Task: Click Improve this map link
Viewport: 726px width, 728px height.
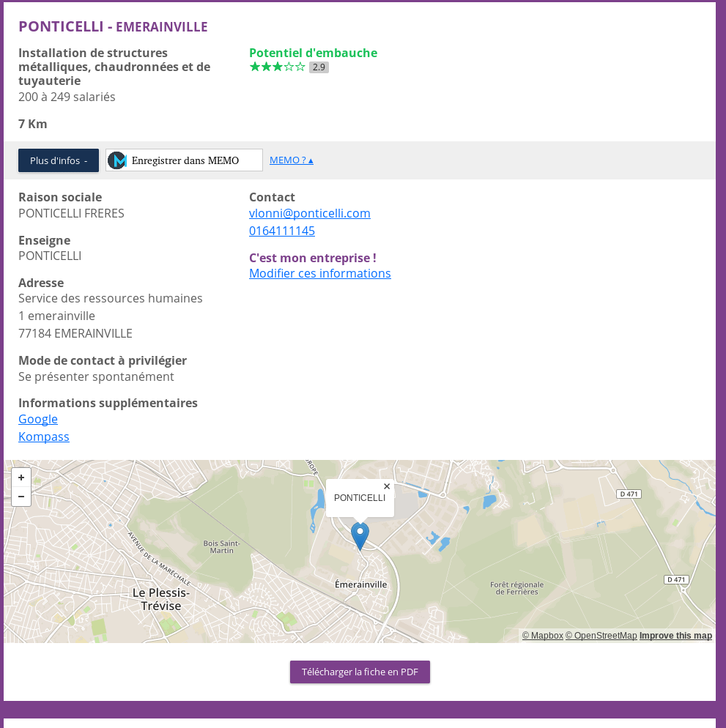Action: [675, 636]
